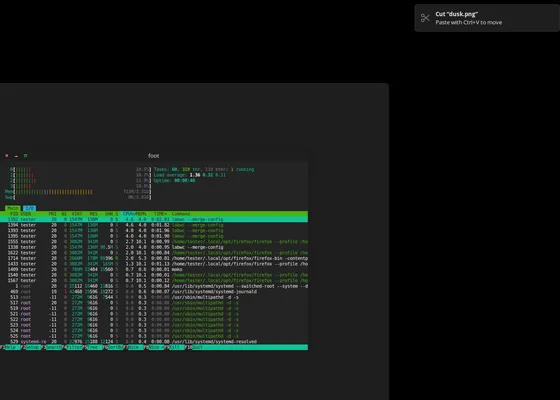Toggle F5 Tree view in htop
Screen dimensions: 560x400
pos(93,347)
